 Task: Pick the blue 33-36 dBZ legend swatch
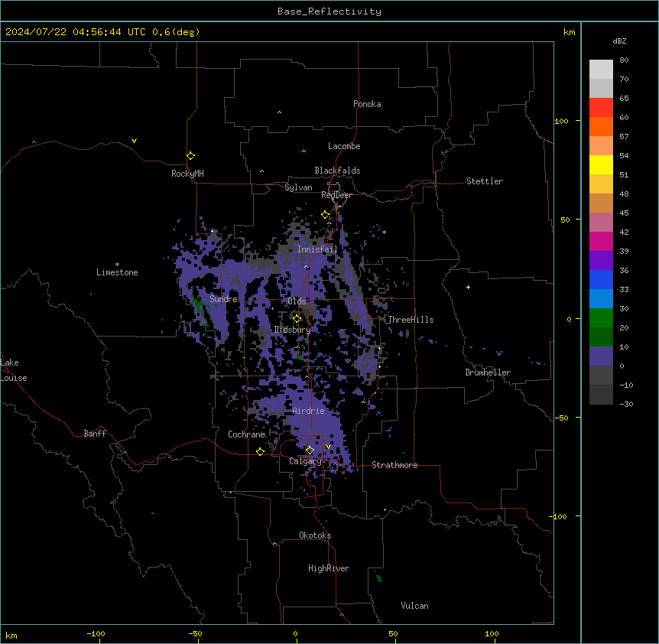pyautogui.click(x=601, y=279)
